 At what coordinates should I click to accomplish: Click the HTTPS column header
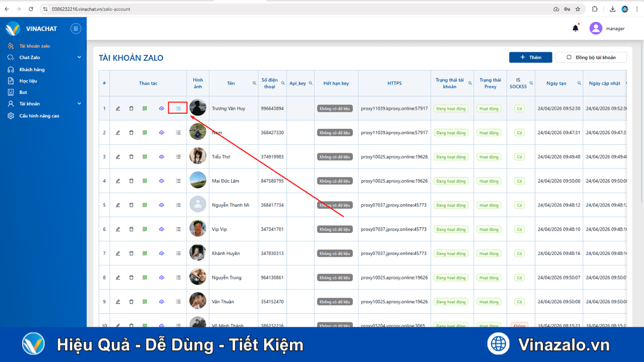click(394, 83)
